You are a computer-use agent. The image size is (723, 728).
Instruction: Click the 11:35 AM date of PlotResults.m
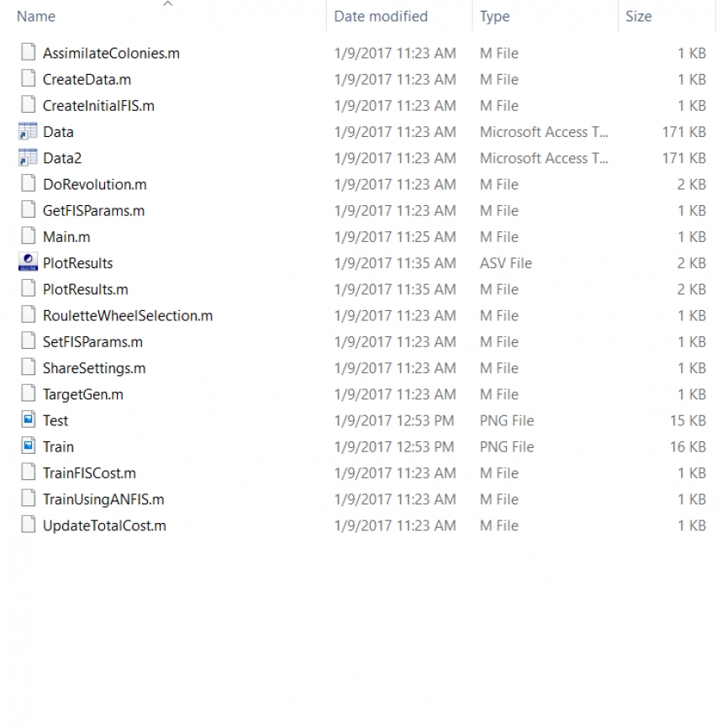coord(394,289)
